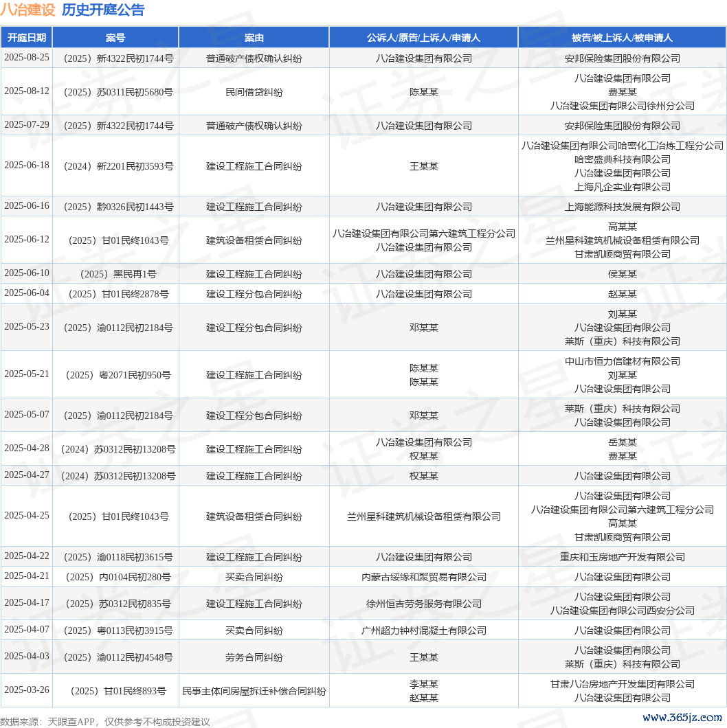Image resolution: width=727 pixels, height=728 pixels.
Task: Click the 被告/被上诉人/被申请人 column header
Action: (622, 38)
